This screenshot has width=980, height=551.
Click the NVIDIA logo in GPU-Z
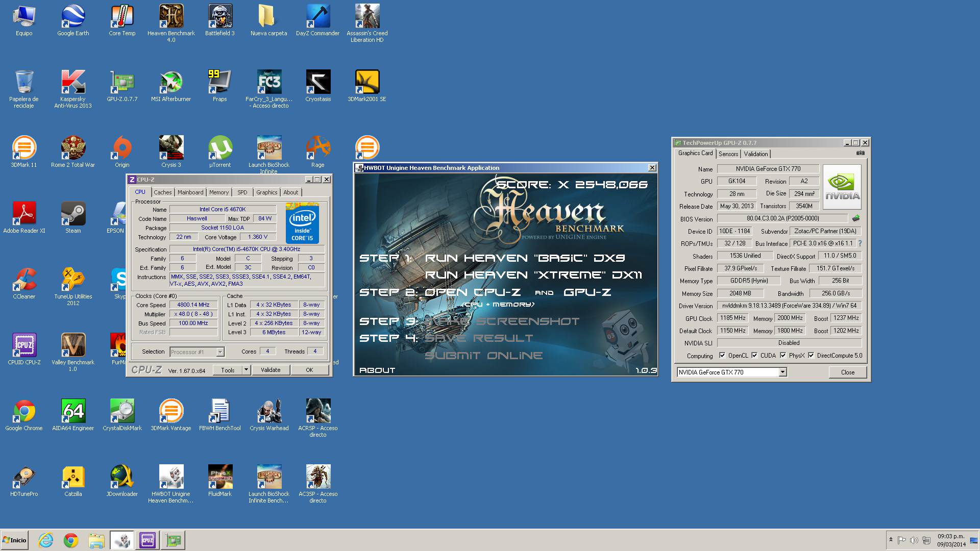pyautogui.click(x=842, y=187)
